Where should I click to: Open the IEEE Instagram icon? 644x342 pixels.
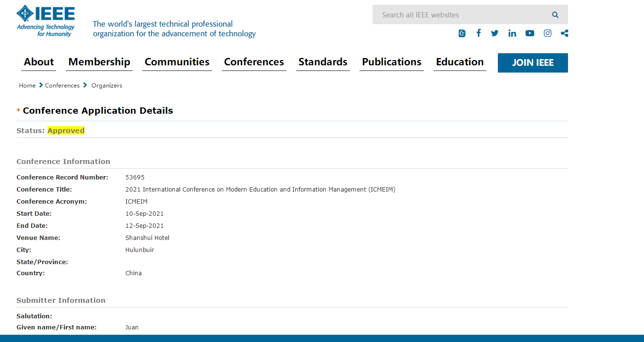(547, 33)
